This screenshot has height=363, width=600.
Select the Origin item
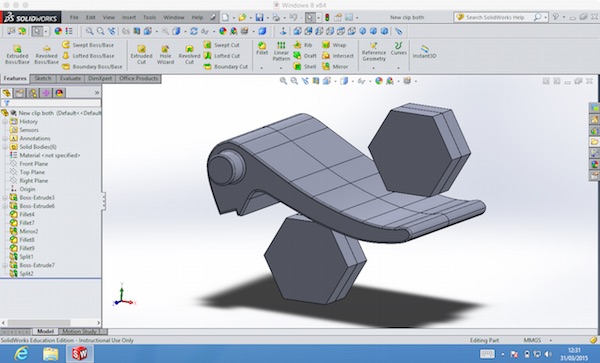pos(23,189)
